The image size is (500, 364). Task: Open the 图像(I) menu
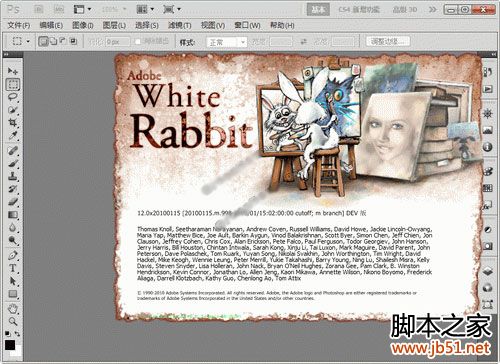pyautogui.click(x=83, y=25)
